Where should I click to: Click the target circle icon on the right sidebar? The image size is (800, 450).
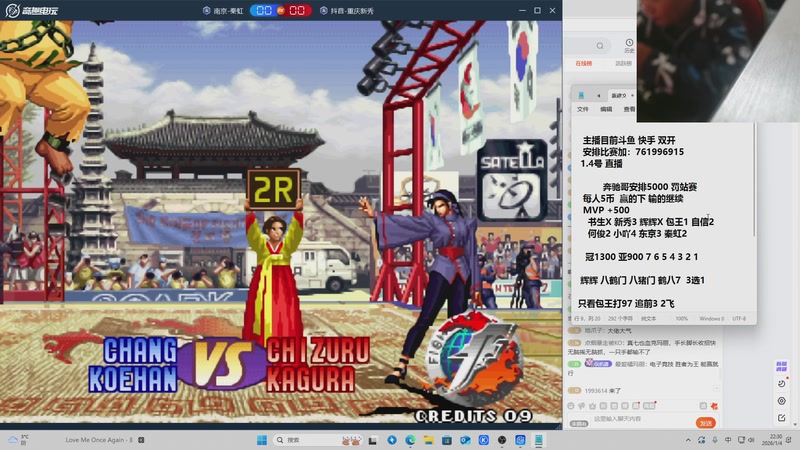point(781,401)
